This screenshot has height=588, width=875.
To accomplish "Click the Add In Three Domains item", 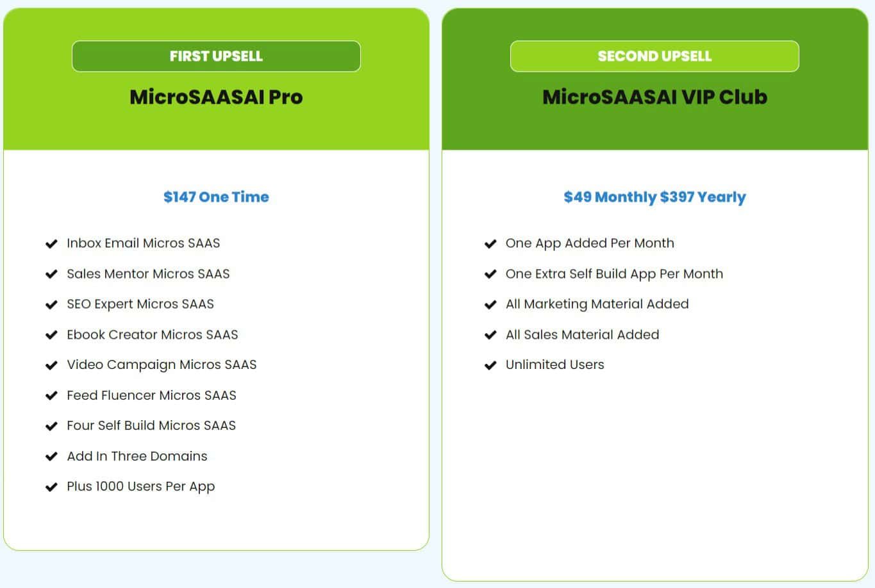I will 137,456.
